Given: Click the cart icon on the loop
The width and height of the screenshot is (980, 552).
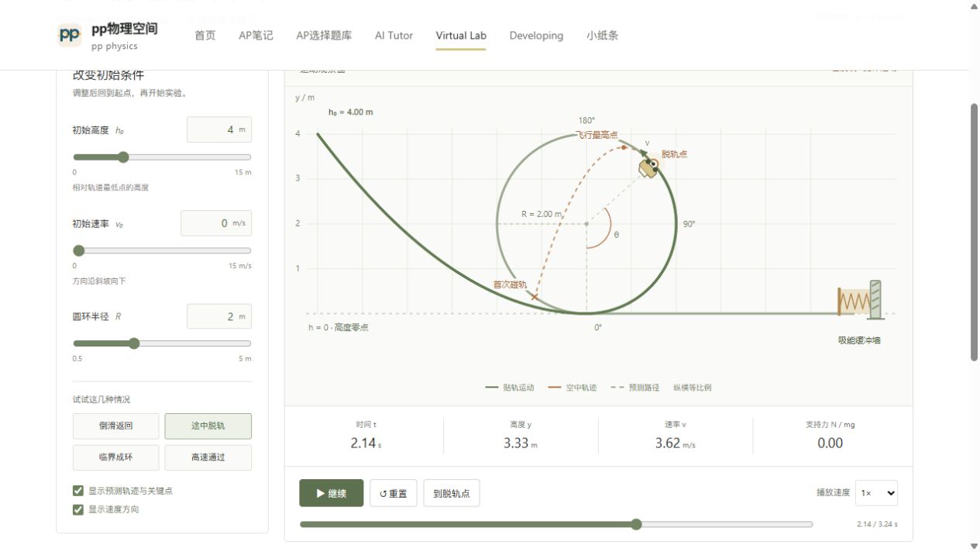Looking at the screenshot, I should coord(648,168).
